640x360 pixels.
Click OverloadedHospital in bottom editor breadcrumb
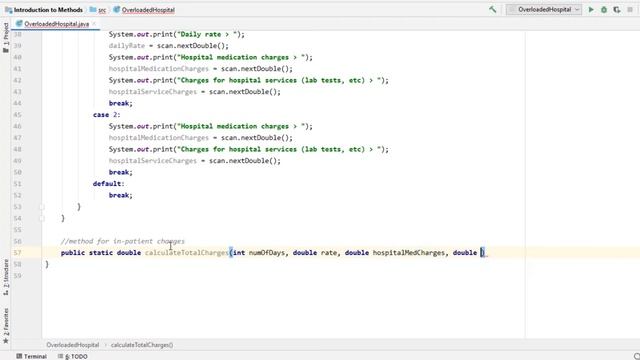coord(73,345)
